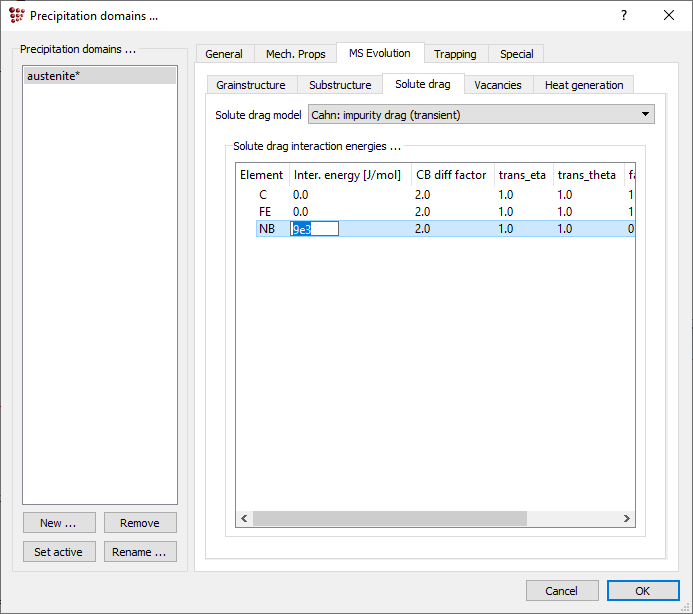Open the Heat generation sub-tab
This screenshot has height=614, width=693.
(584, 85)
